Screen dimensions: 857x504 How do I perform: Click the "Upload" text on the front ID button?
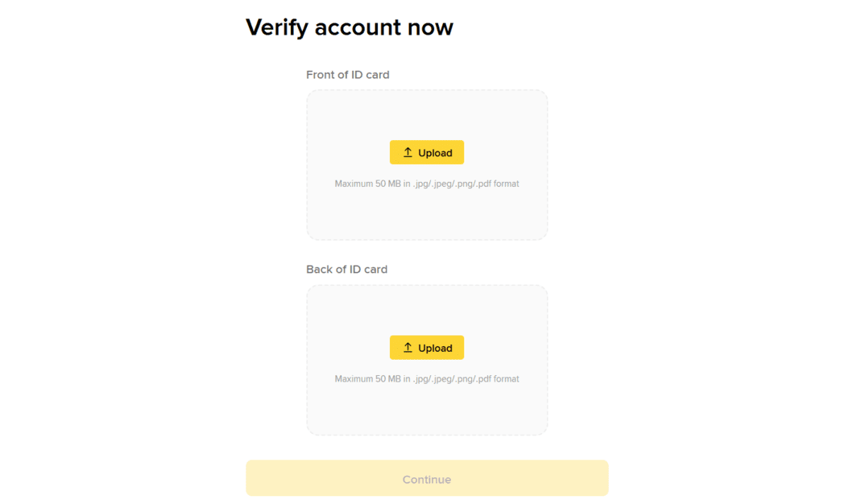pos(435,153)
